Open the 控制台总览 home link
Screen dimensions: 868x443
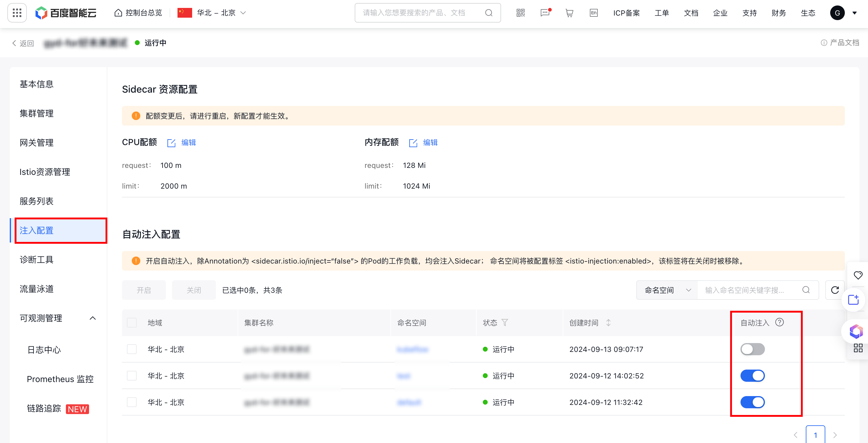coord(138,13)
